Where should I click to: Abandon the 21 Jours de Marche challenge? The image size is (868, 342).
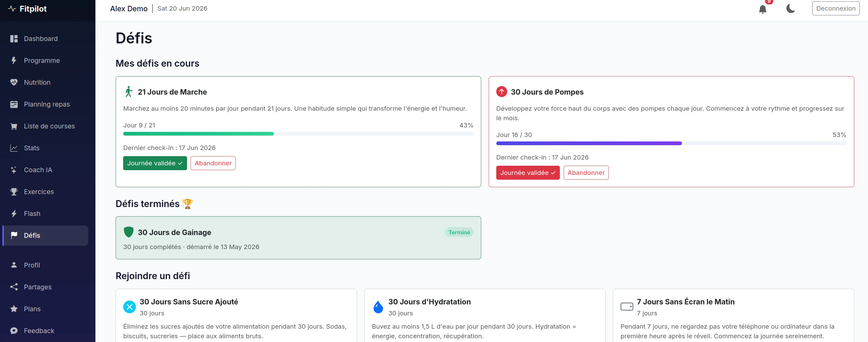point(213,163)
